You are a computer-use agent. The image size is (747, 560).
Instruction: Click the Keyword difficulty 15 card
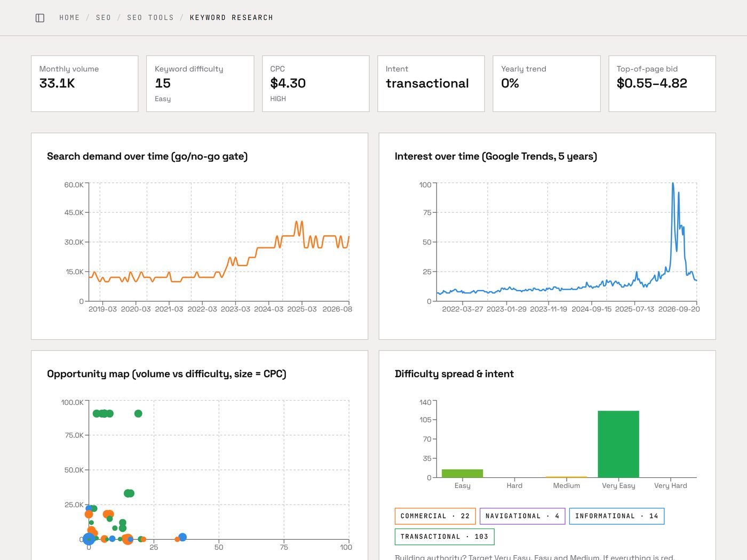click(x=200, y=84)
